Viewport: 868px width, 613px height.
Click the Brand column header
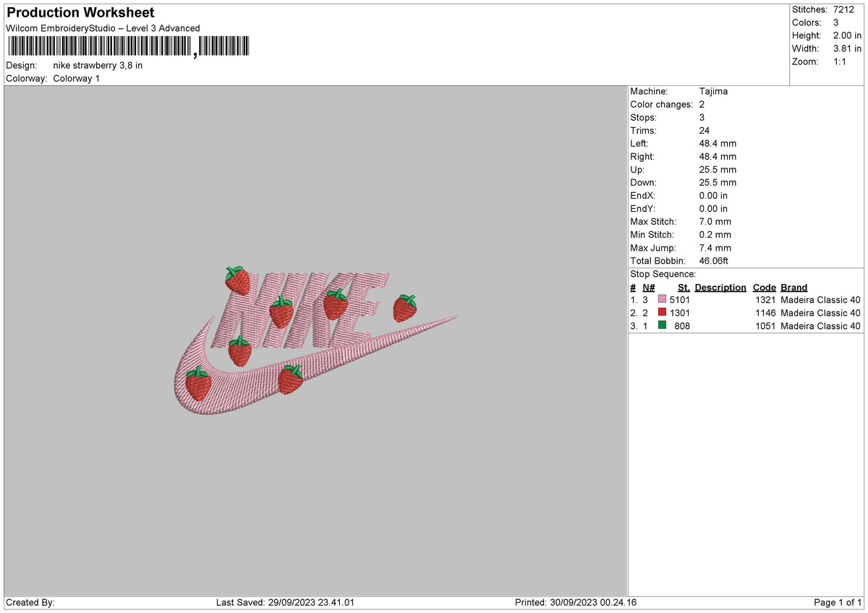click(x=794, y=288)
